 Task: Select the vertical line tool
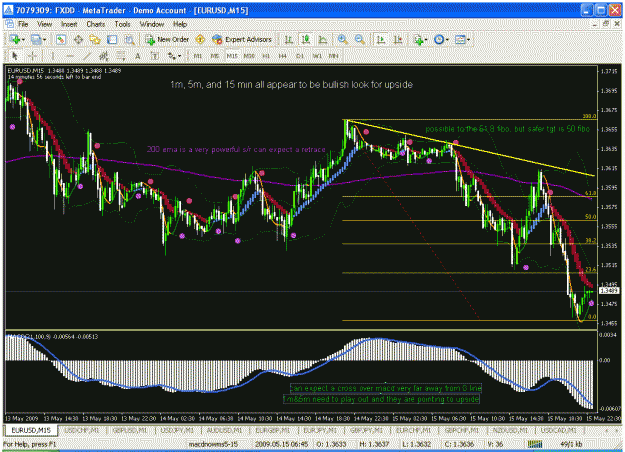(53, 56)
